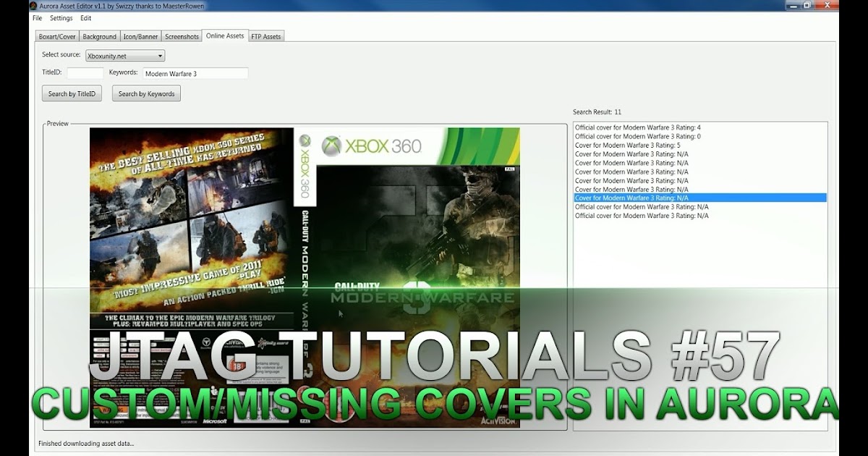Click the Search by TitleID button
The image size is (868, 456).
coord(72,93)
